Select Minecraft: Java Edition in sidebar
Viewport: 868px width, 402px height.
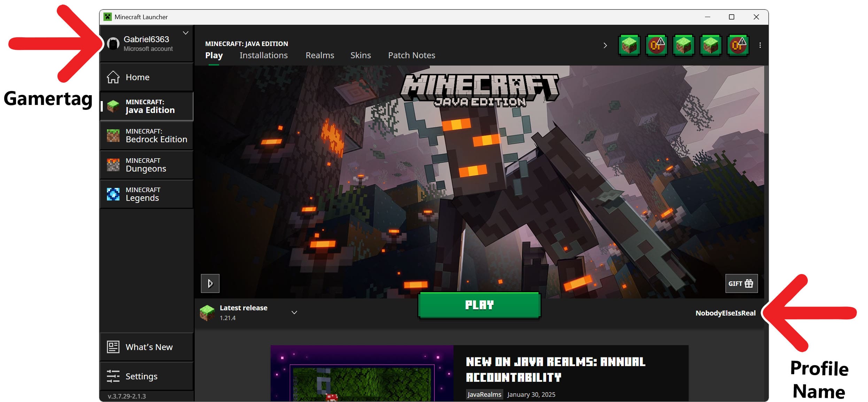[x=146, y=106]
